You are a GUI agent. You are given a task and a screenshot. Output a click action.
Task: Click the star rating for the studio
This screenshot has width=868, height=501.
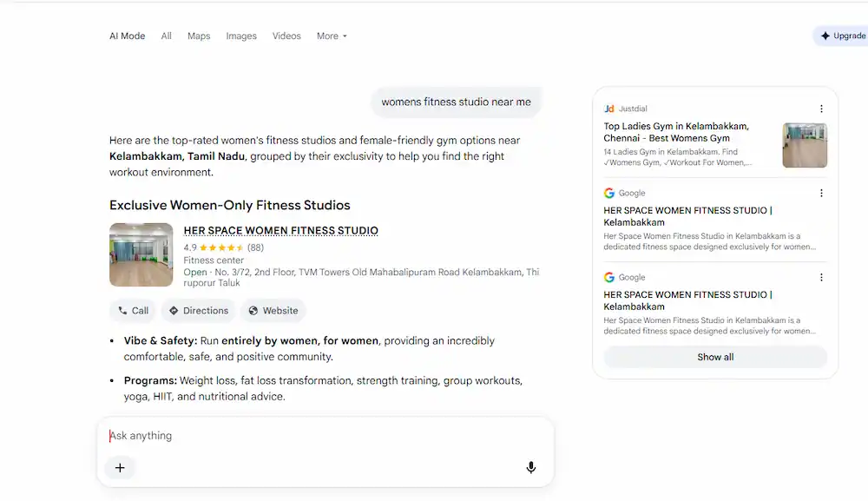(221, 247)
